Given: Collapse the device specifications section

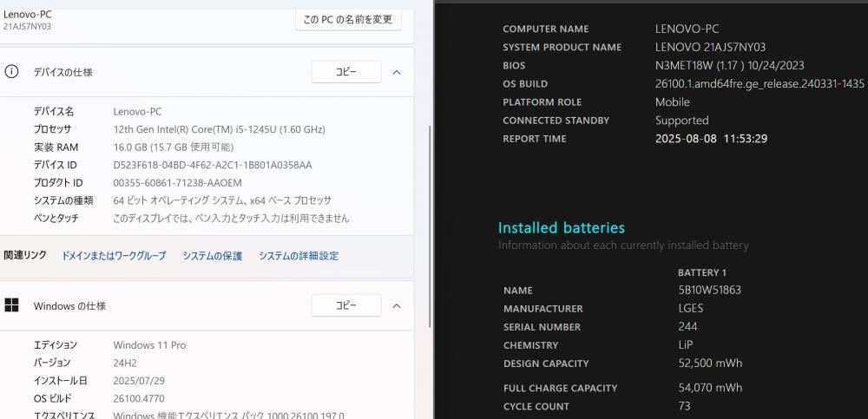Looking at the screenshot, I should tap(397, 72).
